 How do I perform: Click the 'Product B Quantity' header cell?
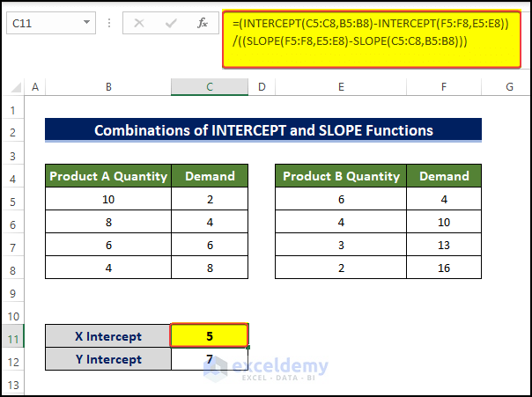click(341, 176)
